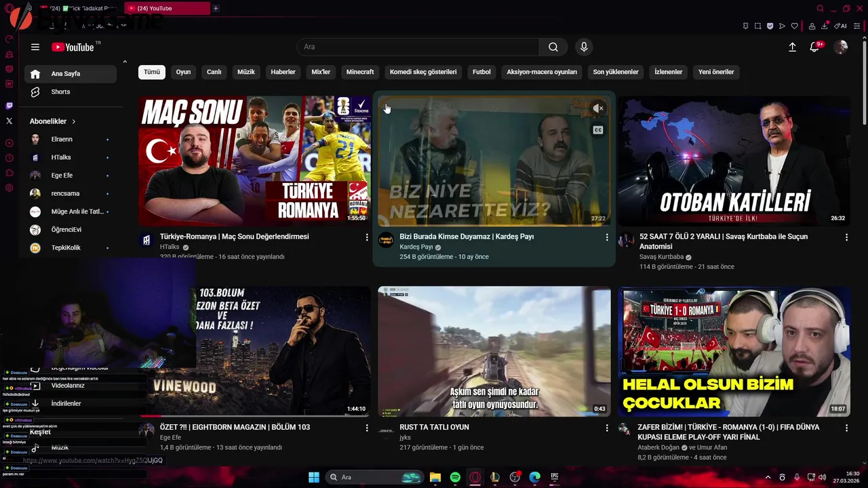This screenshot has height=488, width=868.
Task: Play the OTOBAN KATİLLERİ video thumbnail
Action: point(734,161)
